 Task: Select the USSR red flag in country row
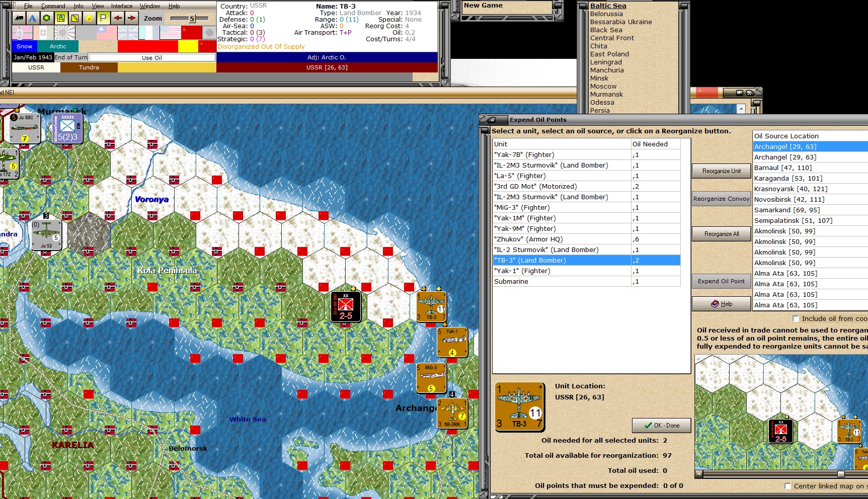pyautogui.click(x=191, y=33)
